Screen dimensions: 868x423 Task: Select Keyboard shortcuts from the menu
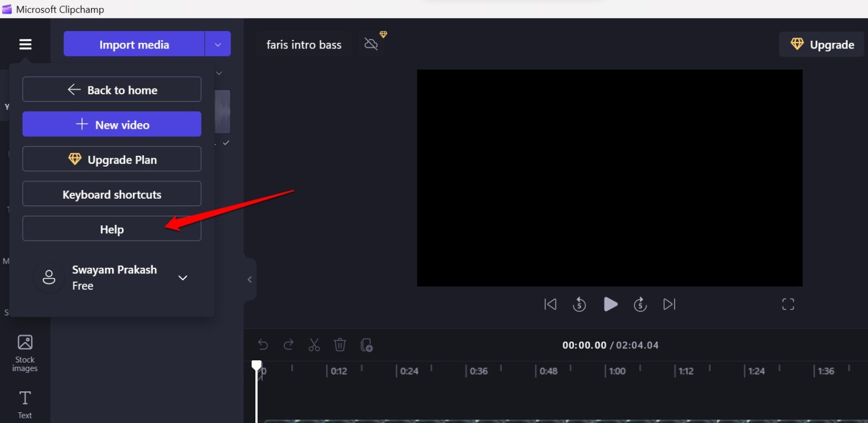tap(111, 194)
